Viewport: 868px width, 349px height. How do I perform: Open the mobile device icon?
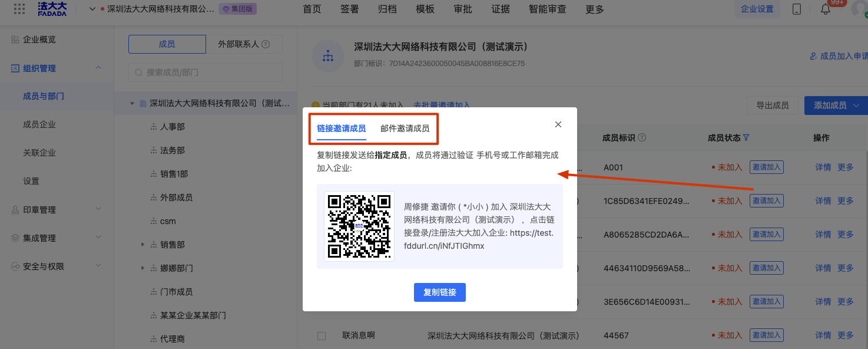pyautogui.click(x=797, y=9)
